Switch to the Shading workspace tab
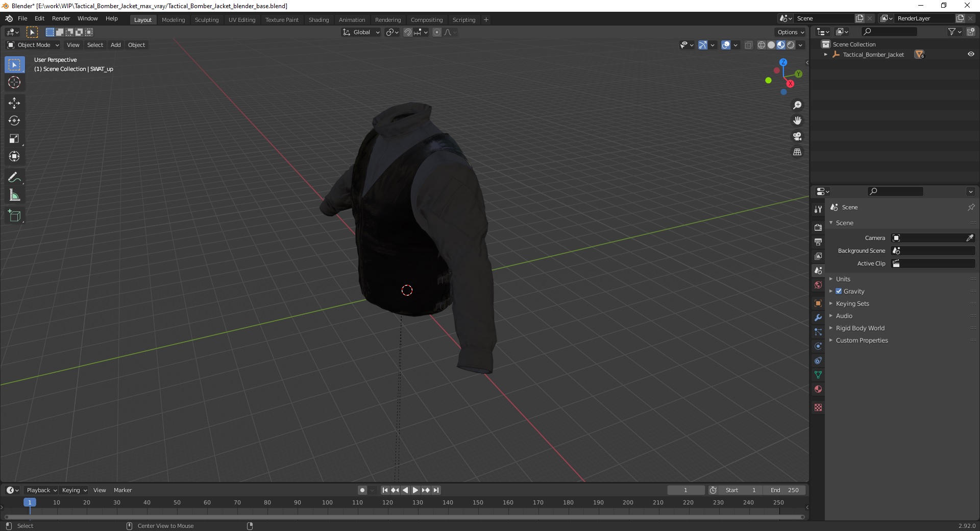The width and height of the screenshot is (980, 531). tap(318, 20)
